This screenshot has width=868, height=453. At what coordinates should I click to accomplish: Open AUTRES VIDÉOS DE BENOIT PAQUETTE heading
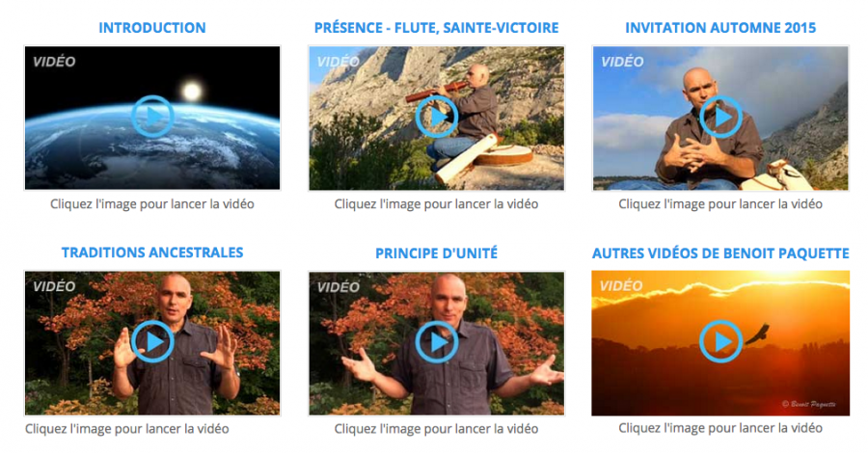point(720,253)
